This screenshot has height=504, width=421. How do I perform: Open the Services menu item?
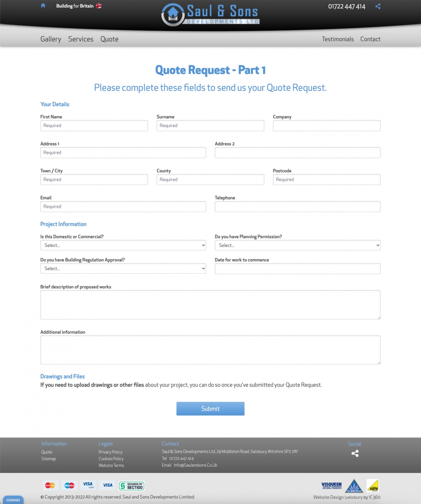(80, 39)
